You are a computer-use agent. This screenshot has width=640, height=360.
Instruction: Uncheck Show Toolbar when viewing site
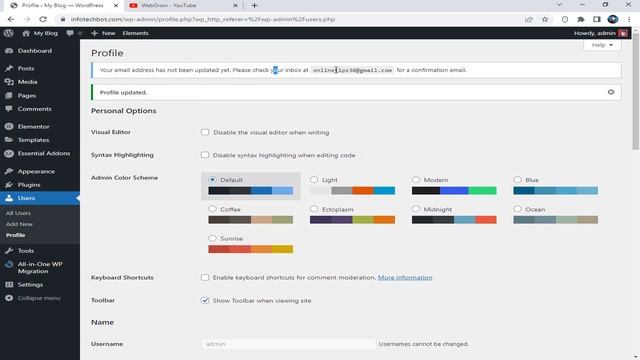pyautogui.click(x=205, y=300)
